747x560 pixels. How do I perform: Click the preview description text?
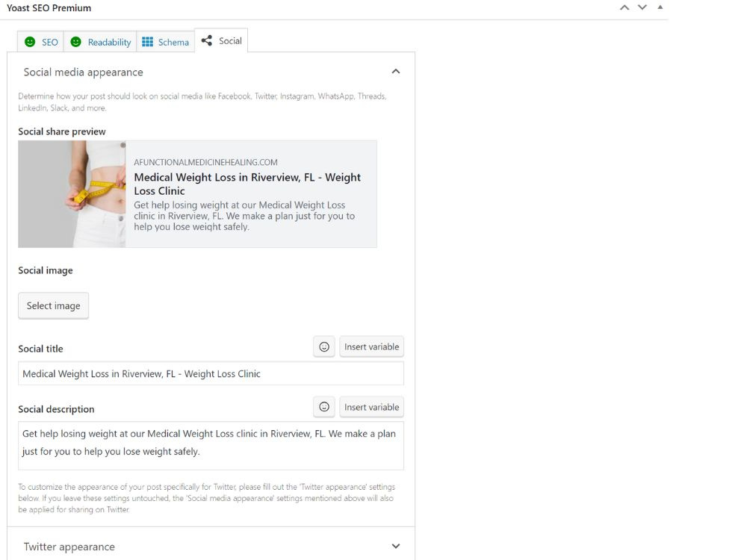[x=244, y=216]
